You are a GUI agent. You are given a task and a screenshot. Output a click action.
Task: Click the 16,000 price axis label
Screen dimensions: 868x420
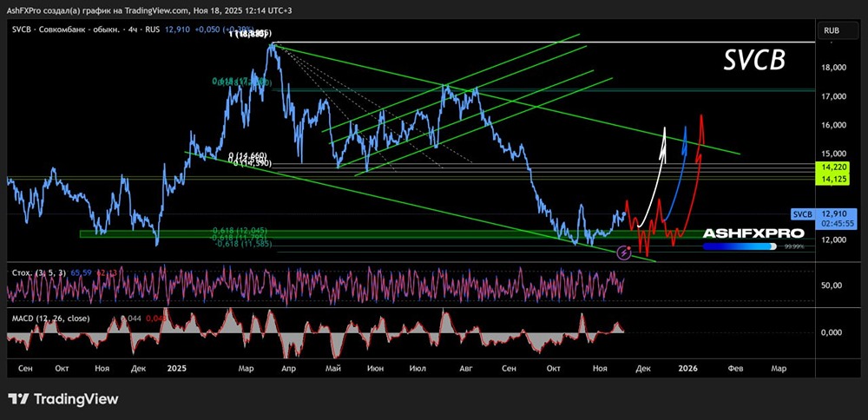tap(835, 126)
